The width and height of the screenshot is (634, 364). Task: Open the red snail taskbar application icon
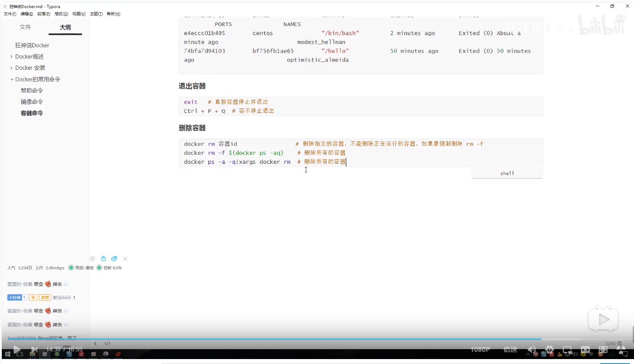click(118, 354)
